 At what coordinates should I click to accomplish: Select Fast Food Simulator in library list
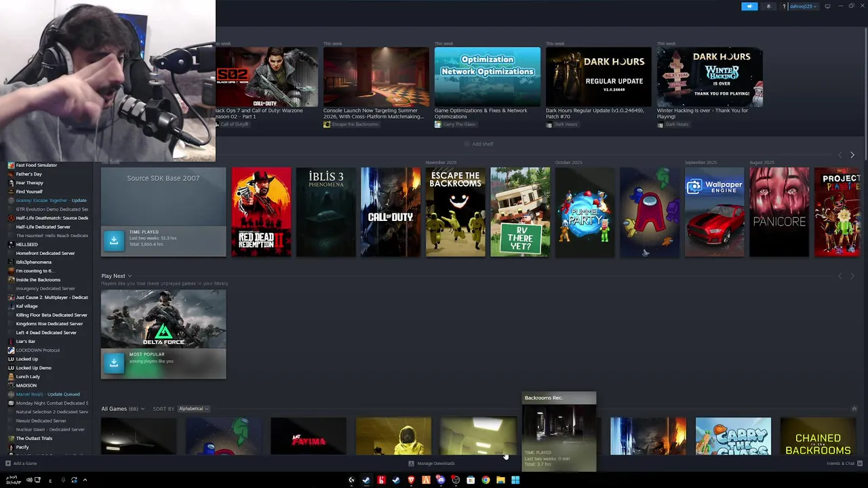click(x=37, y=165)
